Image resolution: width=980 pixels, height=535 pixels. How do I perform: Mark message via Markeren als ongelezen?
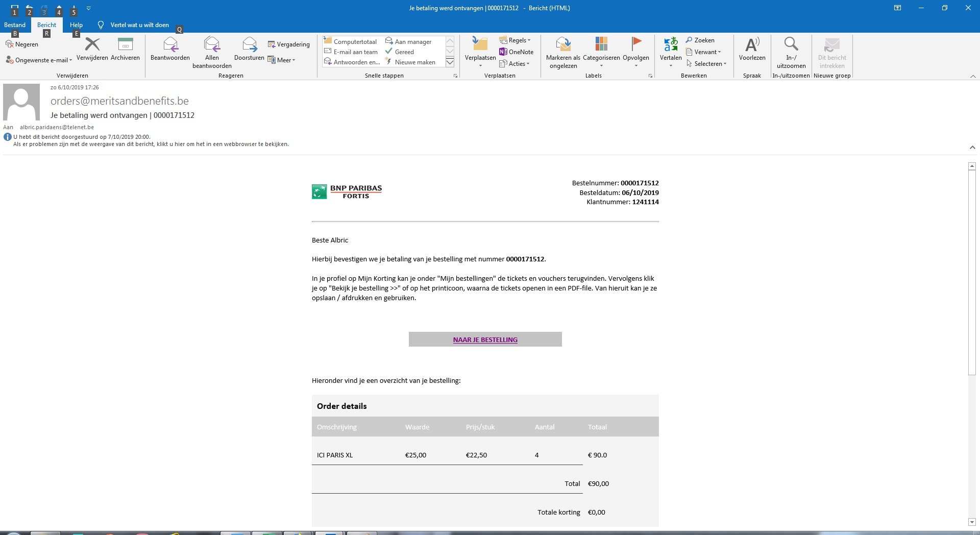(563, 53)
